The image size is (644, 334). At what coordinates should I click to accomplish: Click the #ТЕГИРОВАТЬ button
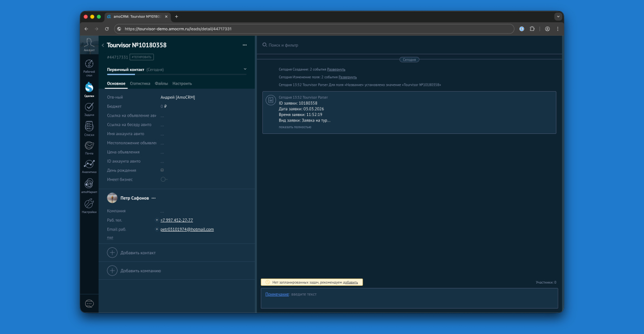[143, 56]
